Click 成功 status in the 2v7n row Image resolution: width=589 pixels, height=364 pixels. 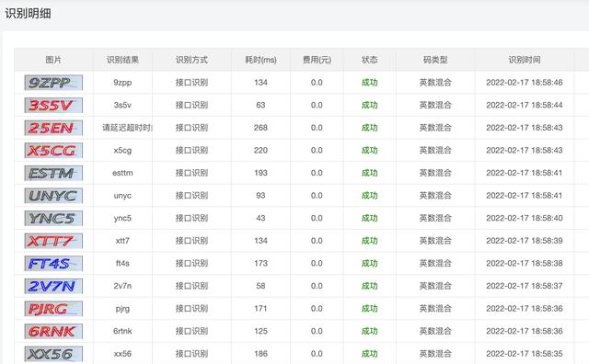369,286
